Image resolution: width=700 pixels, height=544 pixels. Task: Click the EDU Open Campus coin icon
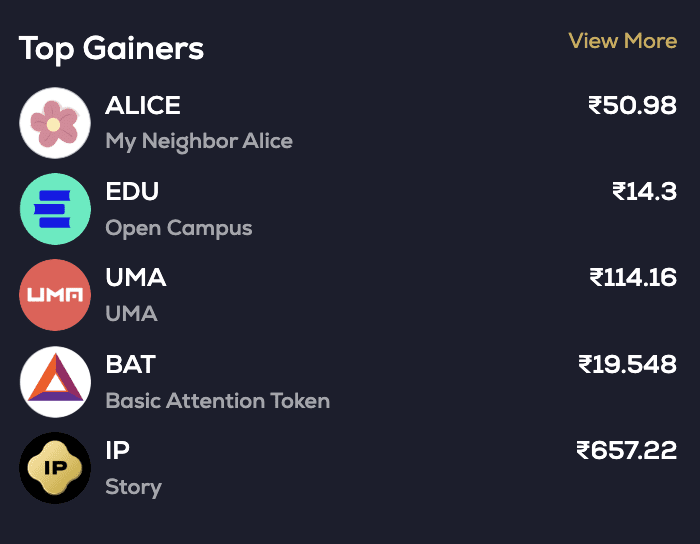pyautogui.click(x=55, y=209)
